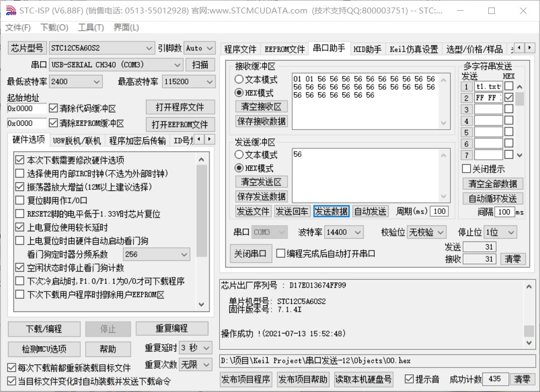The width and height of the screenshot is (540, 392).
Task: Open the 界面(L) menu
Action: 127,27
